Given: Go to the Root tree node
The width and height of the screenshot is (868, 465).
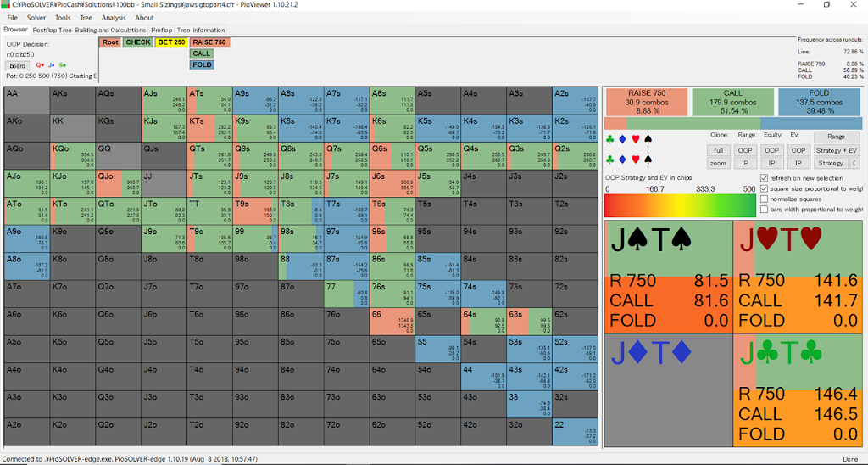Looking at the screenshot, I should (110, 42).
